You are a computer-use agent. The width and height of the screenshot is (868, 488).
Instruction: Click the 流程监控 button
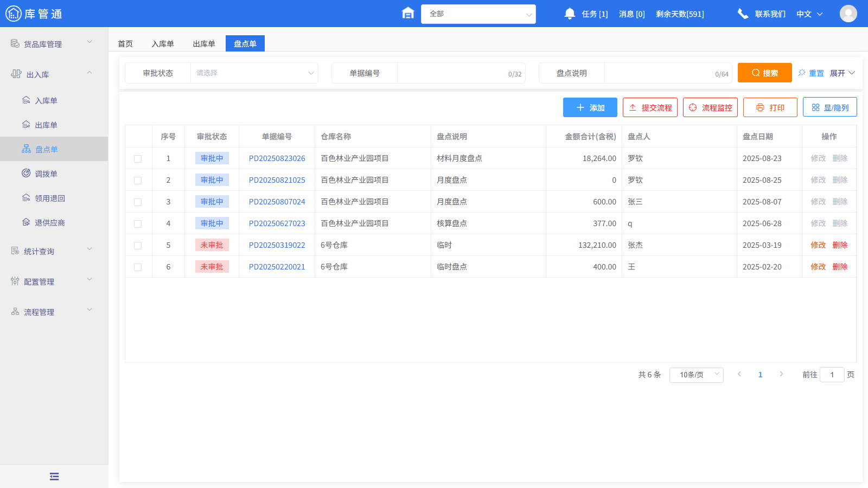(711, 107)
